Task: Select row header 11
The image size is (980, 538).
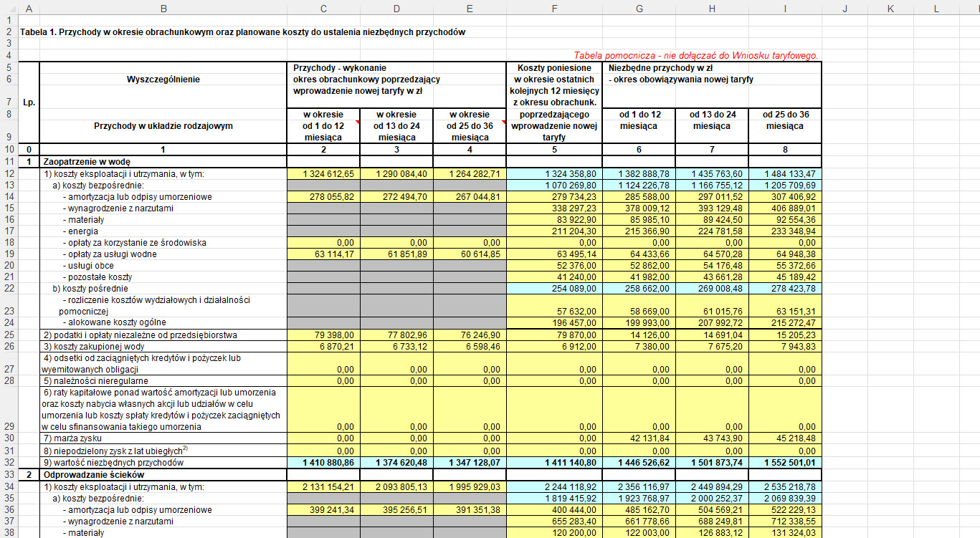Action: click(9, 162)
